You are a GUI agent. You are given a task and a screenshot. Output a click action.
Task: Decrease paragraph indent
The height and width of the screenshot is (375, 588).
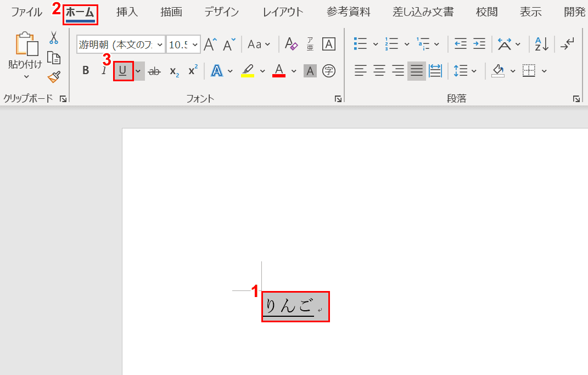click(461, 44)
